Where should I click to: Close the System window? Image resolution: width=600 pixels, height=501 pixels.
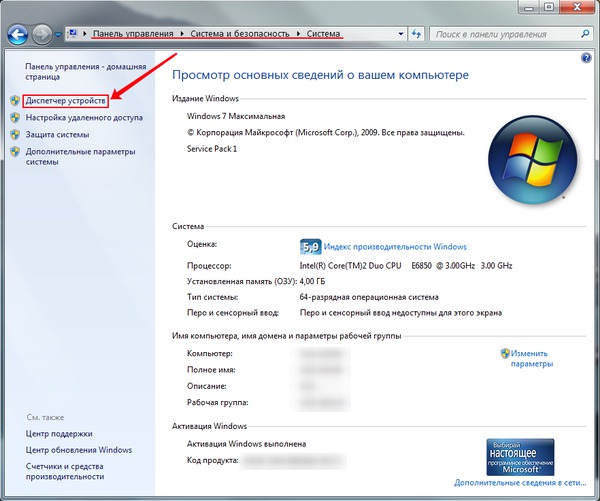point(577,7)
